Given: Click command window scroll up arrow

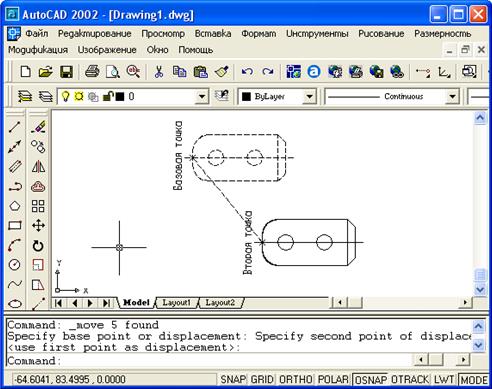Looking at the screenshot, I should [478, 326].
